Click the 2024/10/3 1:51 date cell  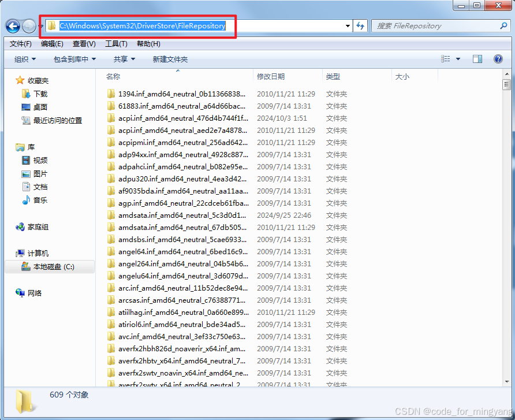(x=282, y=118)
